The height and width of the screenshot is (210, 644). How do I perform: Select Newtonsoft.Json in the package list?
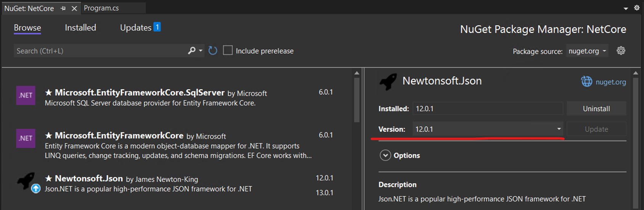[177, 185]
